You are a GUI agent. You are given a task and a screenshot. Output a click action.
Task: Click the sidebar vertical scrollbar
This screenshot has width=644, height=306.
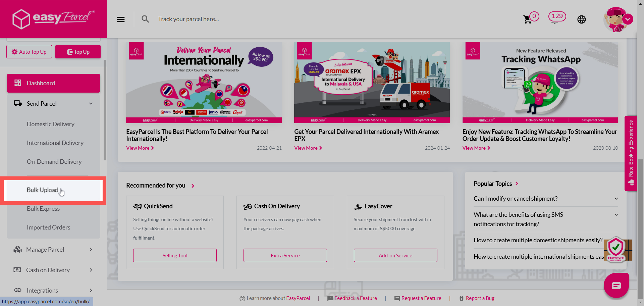[x=105, y=111]
